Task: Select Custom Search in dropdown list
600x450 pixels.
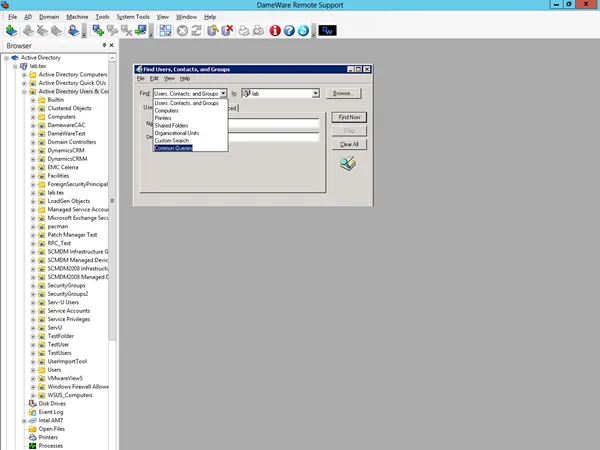Action: tap(172, 140)
